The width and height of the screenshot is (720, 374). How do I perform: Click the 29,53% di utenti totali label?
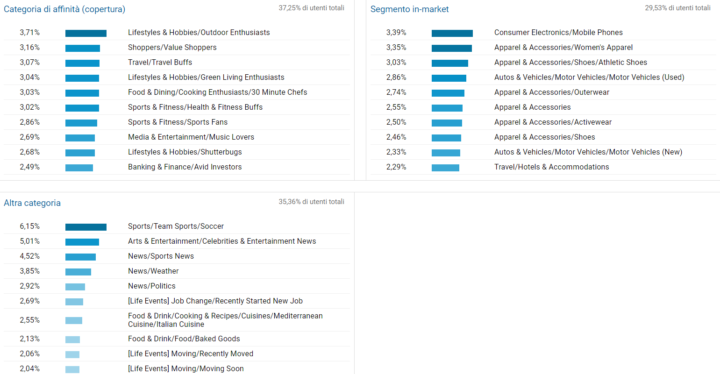[678, 8]
